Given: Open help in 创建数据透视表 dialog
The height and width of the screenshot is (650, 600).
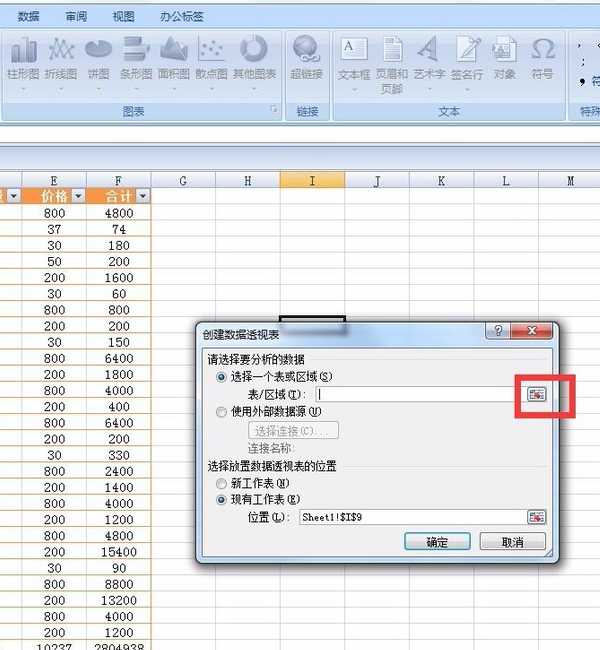Looking at the screenshot, I should (498, 331).
